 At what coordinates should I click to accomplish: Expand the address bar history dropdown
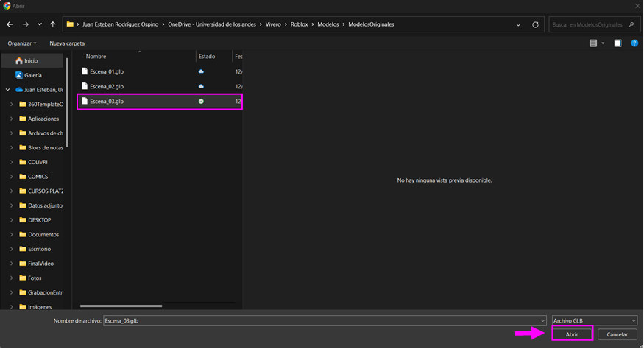click(518, 24)
